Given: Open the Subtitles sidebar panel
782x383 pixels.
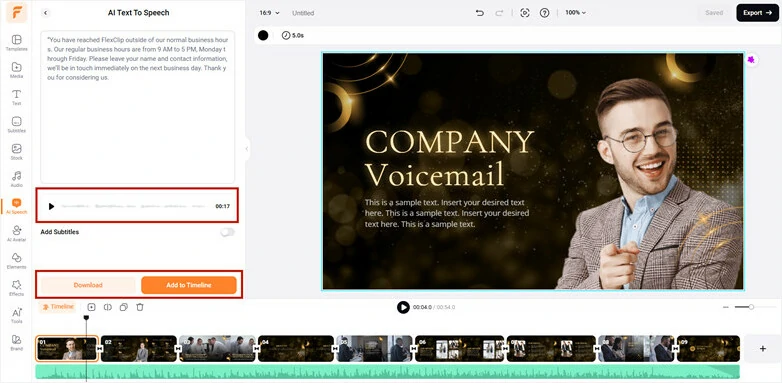Looking at the screenshot, I should (x=16, y=125).
